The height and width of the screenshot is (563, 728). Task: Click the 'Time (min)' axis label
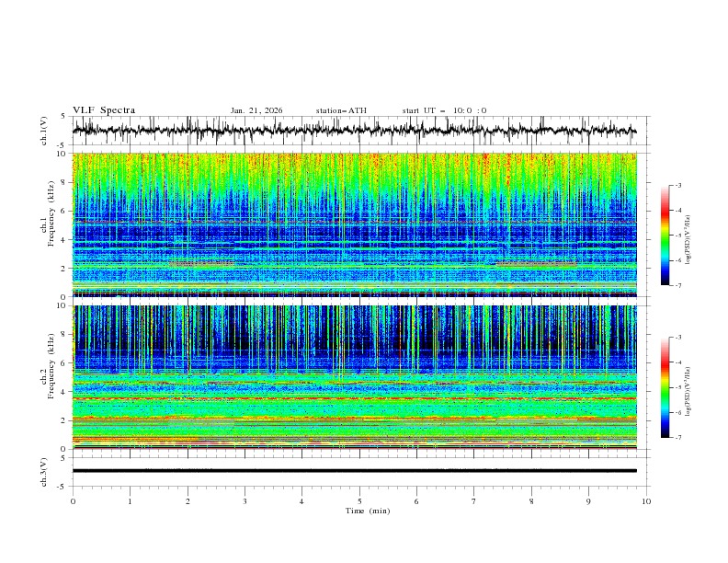(368, 511)
